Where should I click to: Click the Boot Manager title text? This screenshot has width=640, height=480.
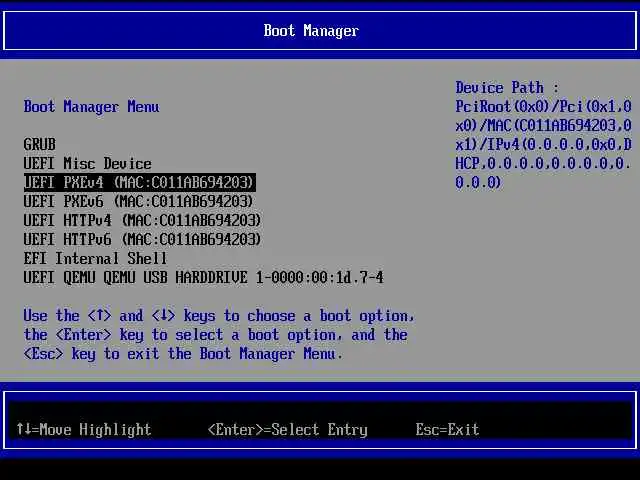(311, 31)
